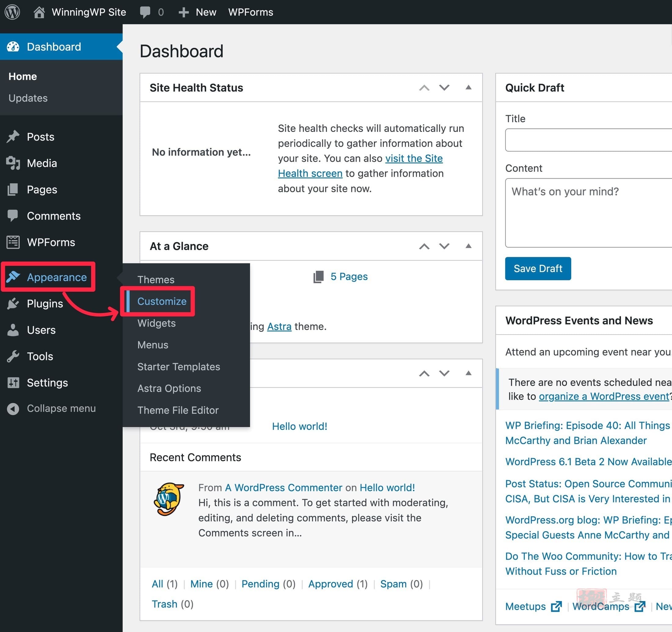The image size is (672, 632).
Task: Click the Save Draft button
Action: [x=538, y=268]
